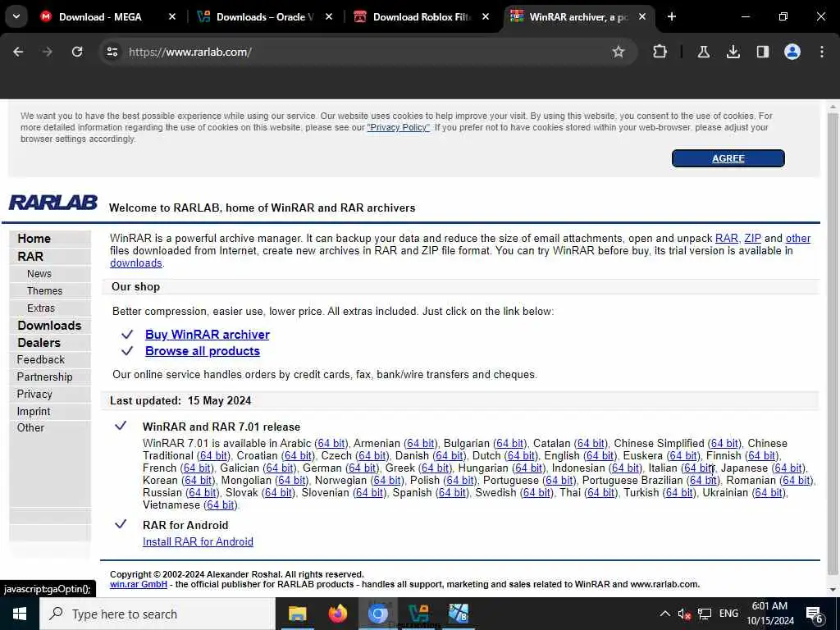This screenshot has height=630, width=840.
Task: Click the taskbar search box
Action: 157,614
